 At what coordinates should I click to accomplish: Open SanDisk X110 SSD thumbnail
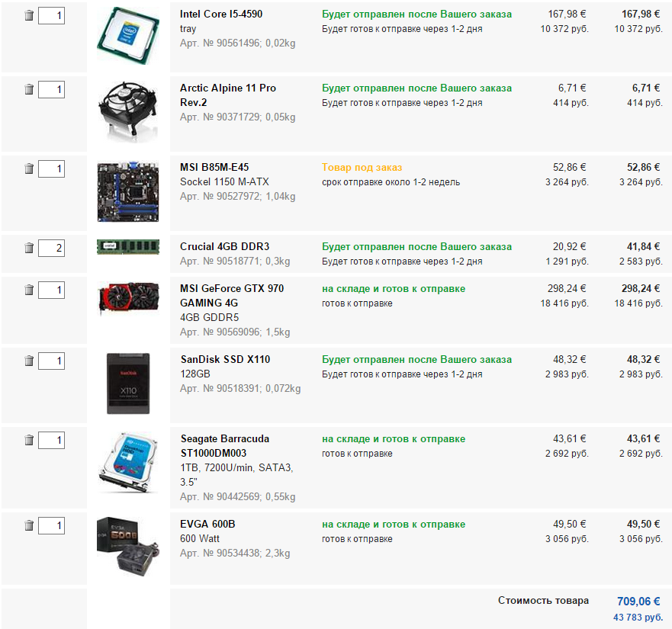pos(128,383)
